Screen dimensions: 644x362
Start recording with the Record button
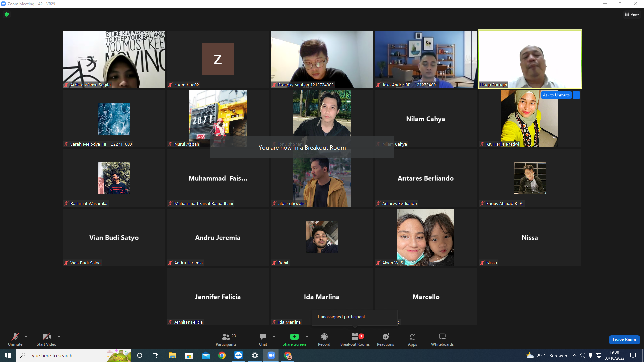pyautogui.click(x=324, y=339)
